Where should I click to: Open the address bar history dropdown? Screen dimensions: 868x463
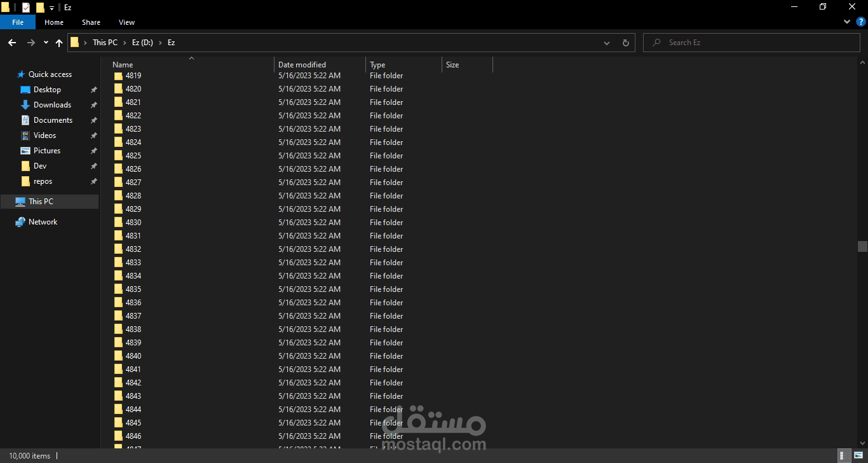[x=606, y=42]
